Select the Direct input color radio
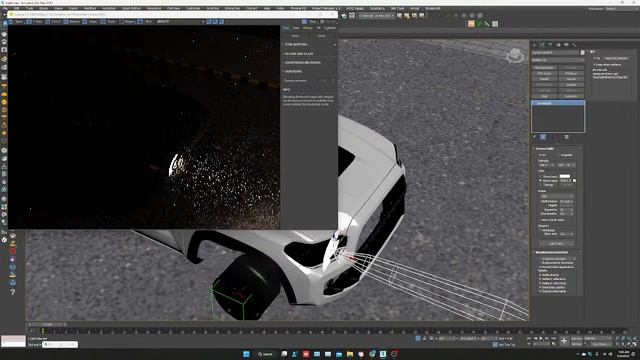Viewport: 640px width, 360px height. [x=541, y=176]
